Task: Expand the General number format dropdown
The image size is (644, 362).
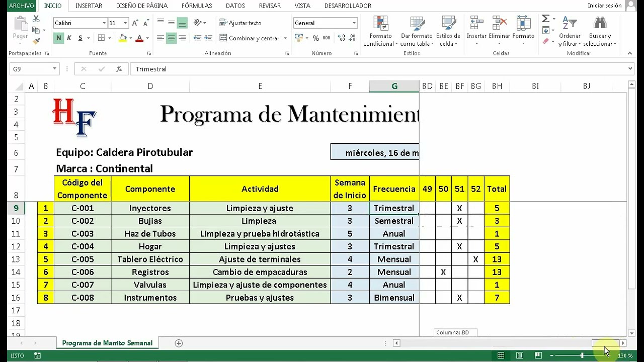Action: 354,23
